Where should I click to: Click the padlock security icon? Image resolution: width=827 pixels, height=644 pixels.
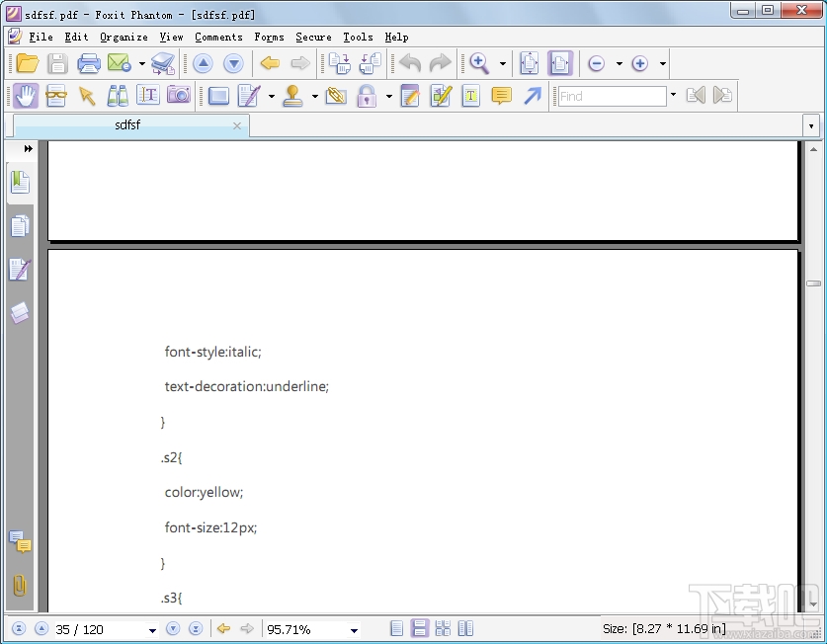pyautogui.click(x=367, y=96)
